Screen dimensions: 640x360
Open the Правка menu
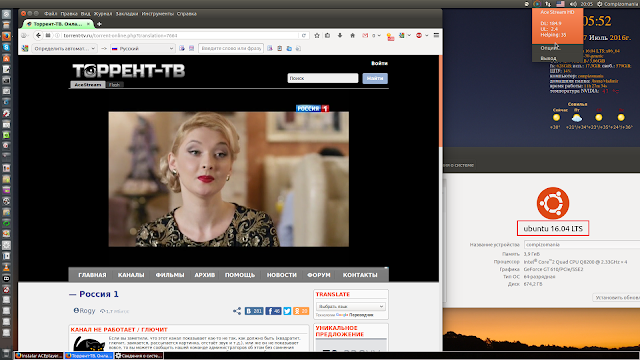coord(69,13)
